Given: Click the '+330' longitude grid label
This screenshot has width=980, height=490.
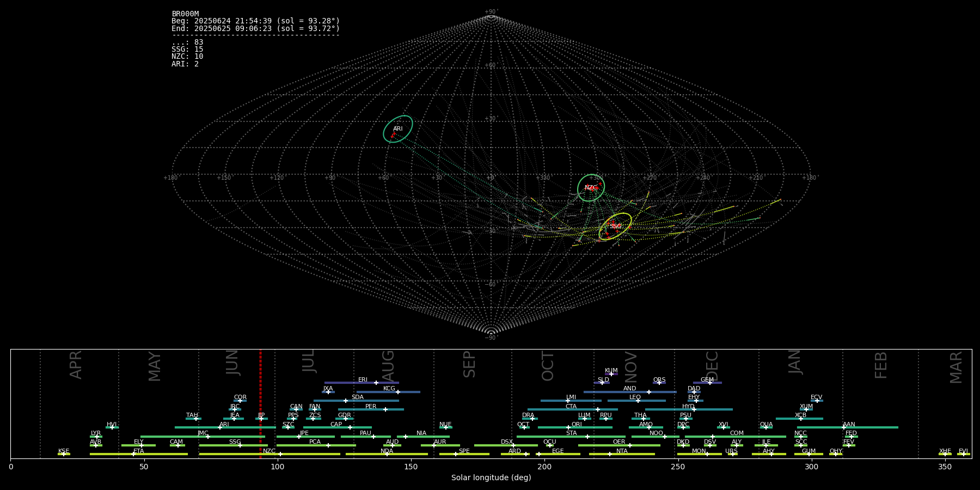Looking at the screenshot, I should [543, 178].
